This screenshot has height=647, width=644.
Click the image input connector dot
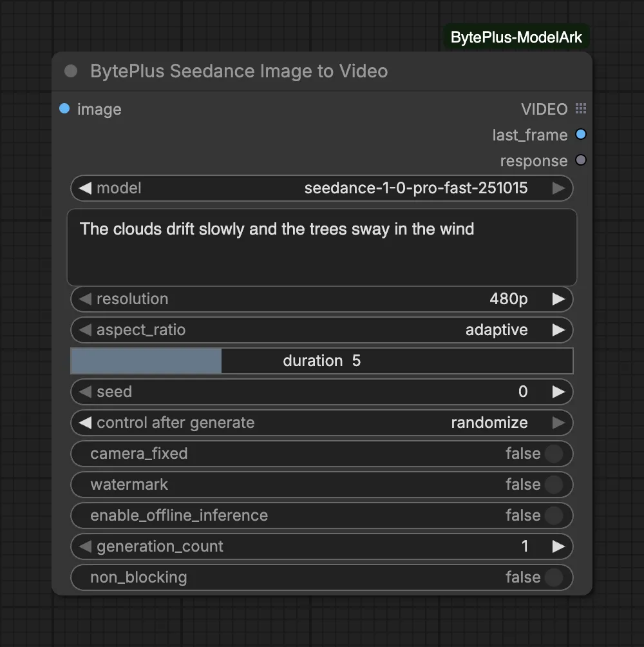[x=64, y=108]
